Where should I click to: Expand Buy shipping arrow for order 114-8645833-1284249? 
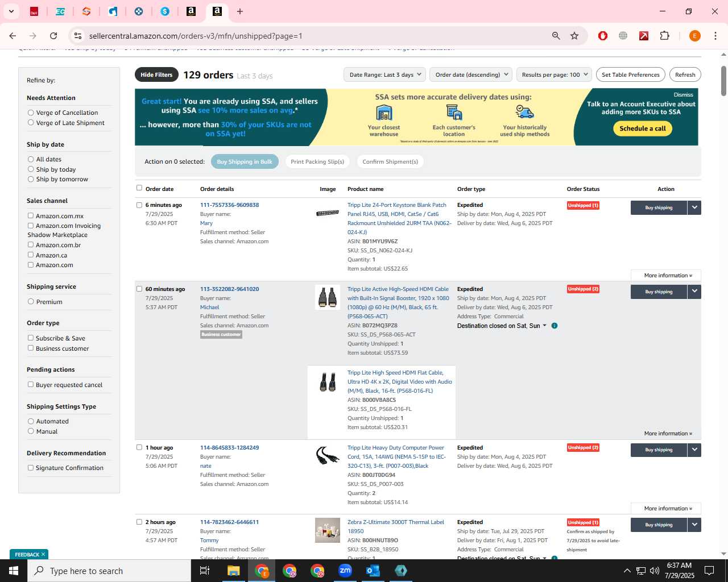(x=694, y=450)
